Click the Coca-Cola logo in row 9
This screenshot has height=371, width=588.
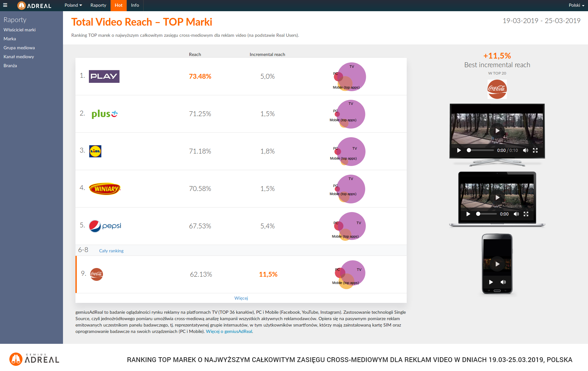click(97, 274)
